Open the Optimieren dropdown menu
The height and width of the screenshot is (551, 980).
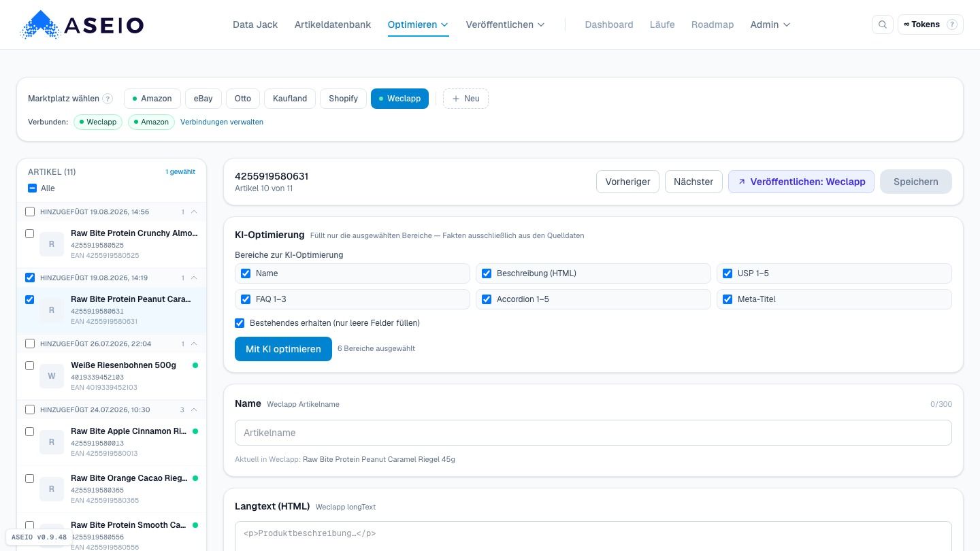point(418,24)
